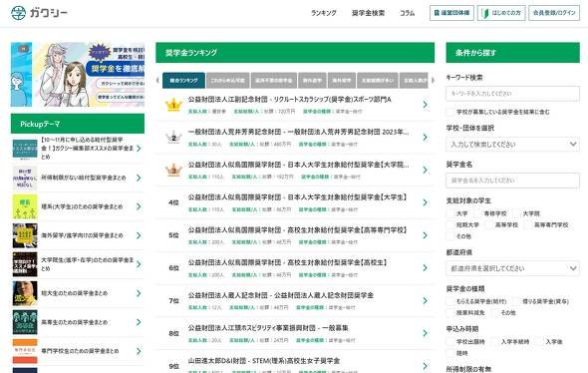This screenshot has width=588, height=373.
Task: Click chevron beside 理系(大学生)のための奨学金まとめ
Action: [x=139, y=206]
